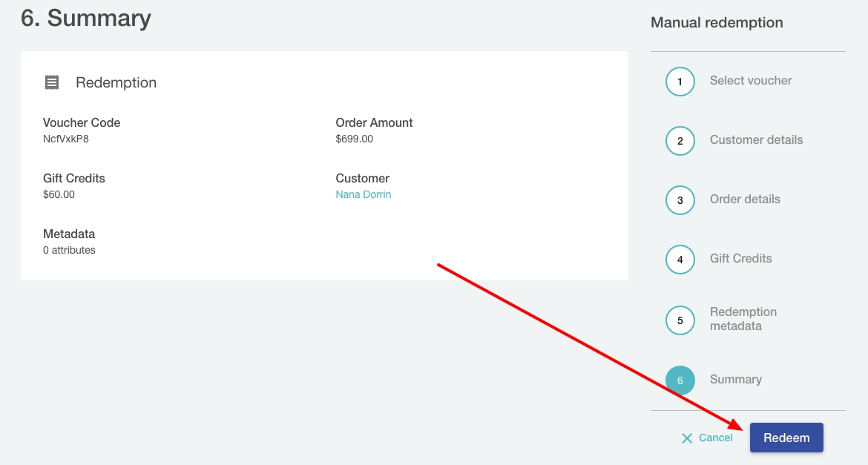Select the Summary step label
868x465 pixels.
735,380
